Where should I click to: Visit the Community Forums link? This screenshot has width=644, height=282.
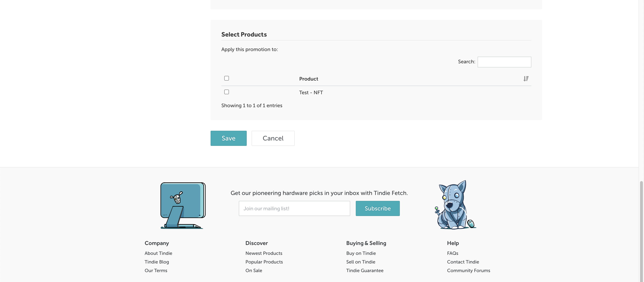coord(468,270)
